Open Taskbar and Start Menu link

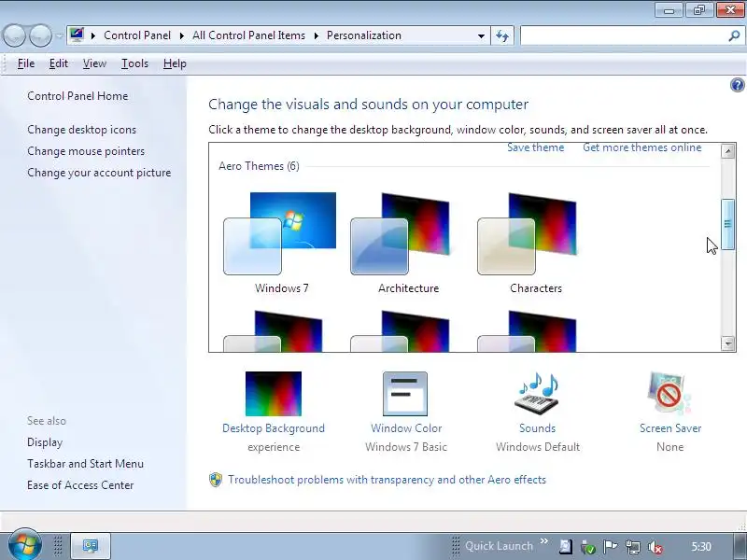[x=85, y=464]
